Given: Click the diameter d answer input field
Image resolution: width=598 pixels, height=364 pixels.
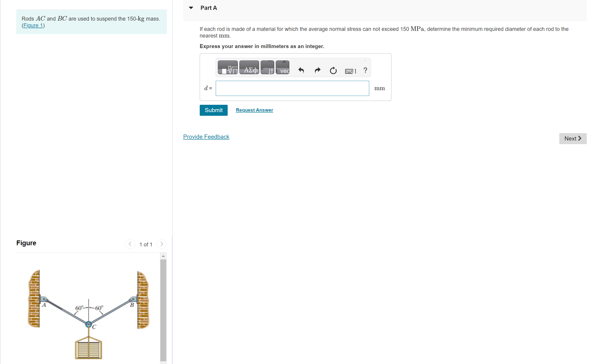Looking at the screenshot, I should click(292, 88).
